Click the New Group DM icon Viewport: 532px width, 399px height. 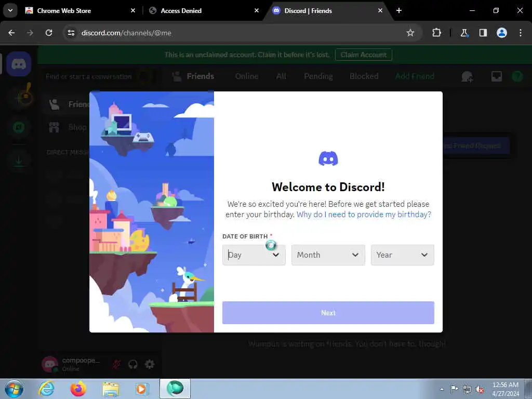pos(467,77)
